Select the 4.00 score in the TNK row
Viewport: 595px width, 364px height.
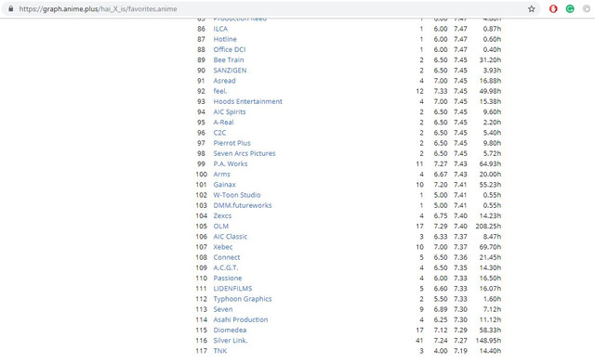(441, 351)
